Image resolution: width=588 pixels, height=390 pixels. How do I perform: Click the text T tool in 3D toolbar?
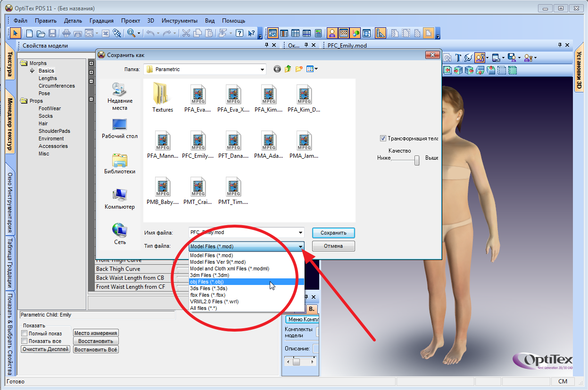point(458,58)
